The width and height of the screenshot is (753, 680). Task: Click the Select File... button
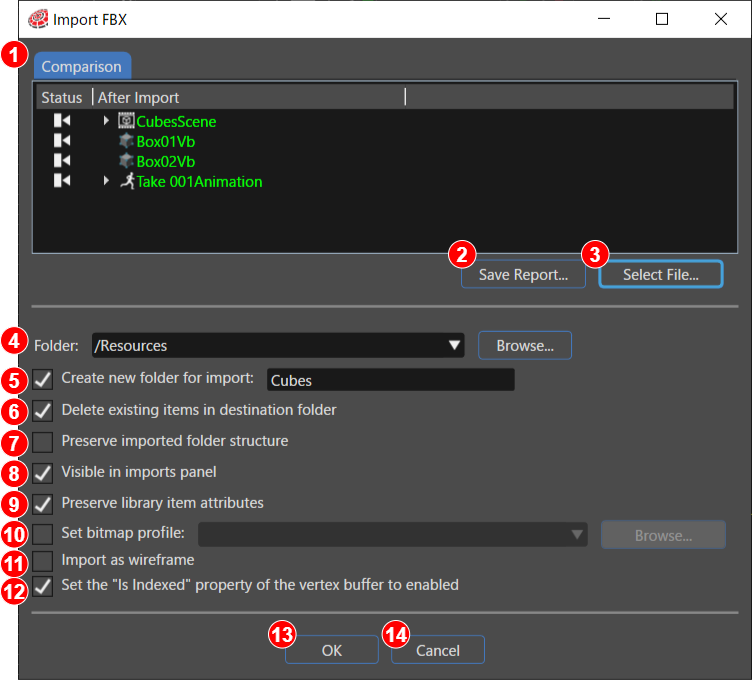(x=660, y=275)
